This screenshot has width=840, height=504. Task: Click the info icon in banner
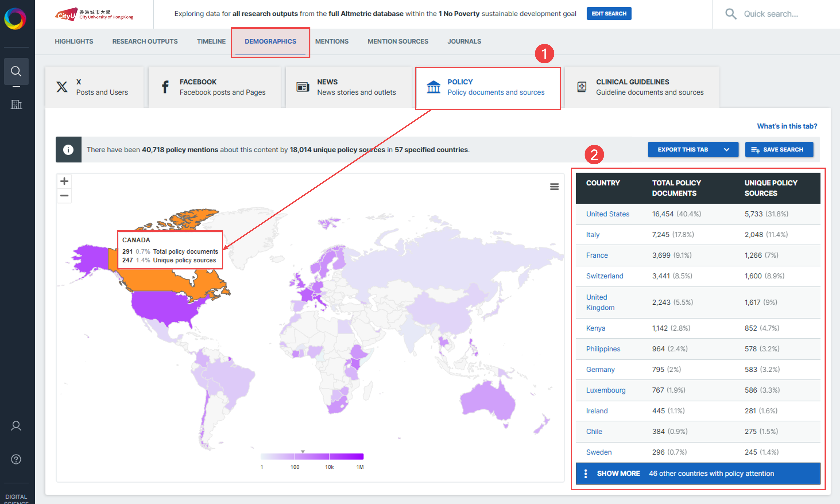(68, 150)
